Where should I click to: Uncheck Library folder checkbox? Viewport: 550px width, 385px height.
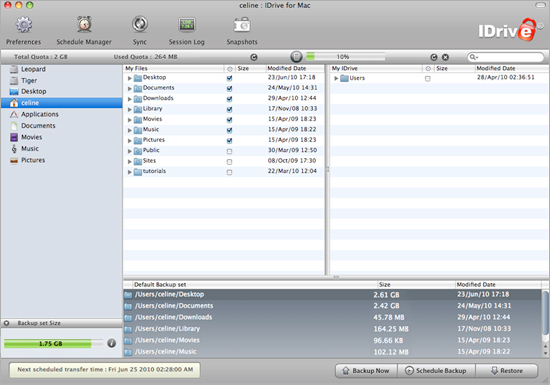(229, 109)
